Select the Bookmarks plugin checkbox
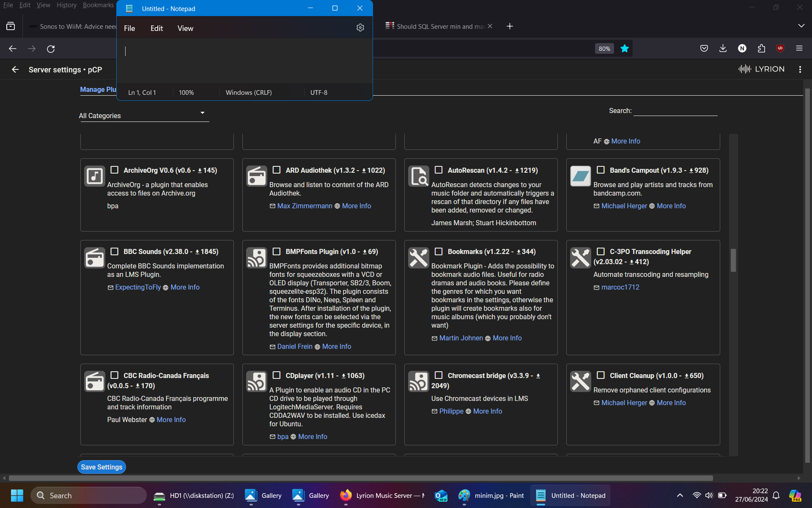 [439, 251]
